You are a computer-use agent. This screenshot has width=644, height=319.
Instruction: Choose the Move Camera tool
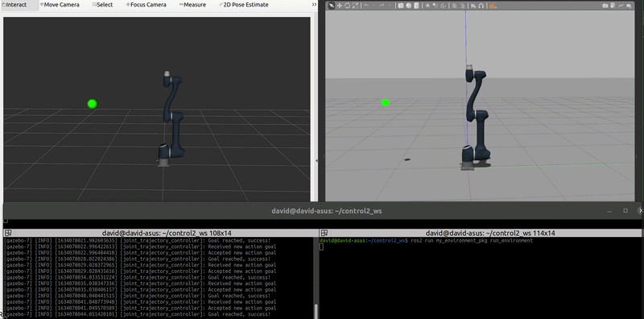point(59,5)
